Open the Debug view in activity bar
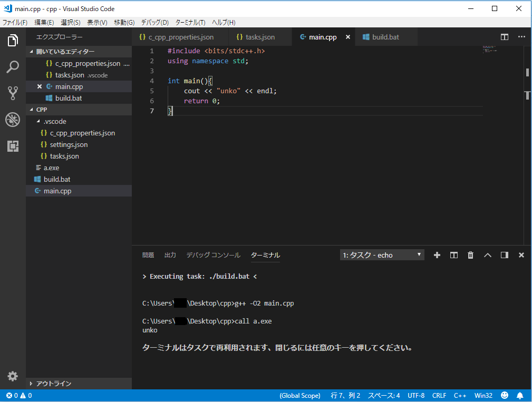 (x=13, y=120)
